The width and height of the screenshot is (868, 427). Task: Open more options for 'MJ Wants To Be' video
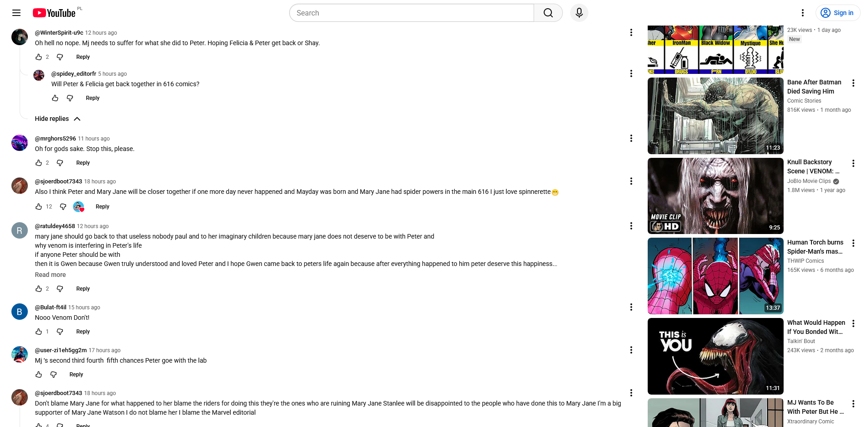(853, 404)
